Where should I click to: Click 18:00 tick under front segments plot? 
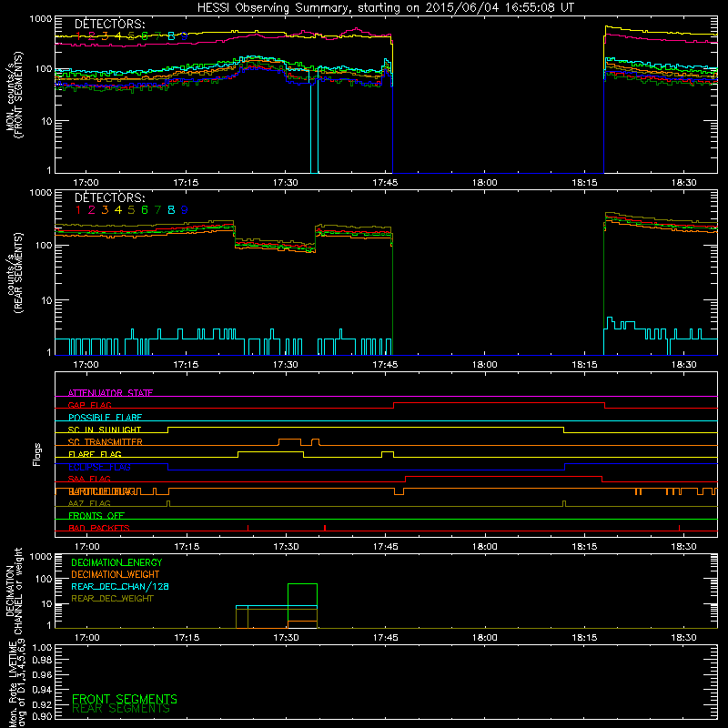(x=485, y=183)
